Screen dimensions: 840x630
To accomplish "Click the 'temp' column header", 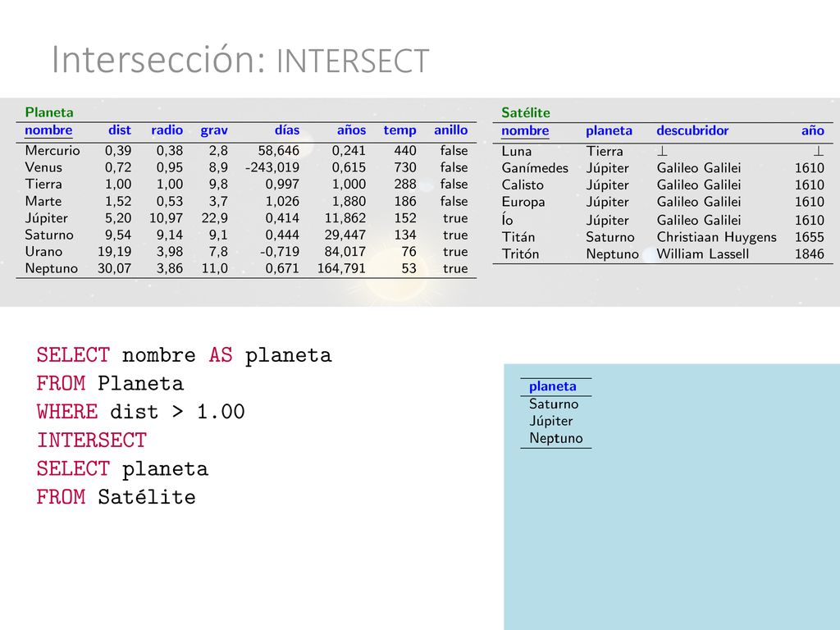I will 399,130.
